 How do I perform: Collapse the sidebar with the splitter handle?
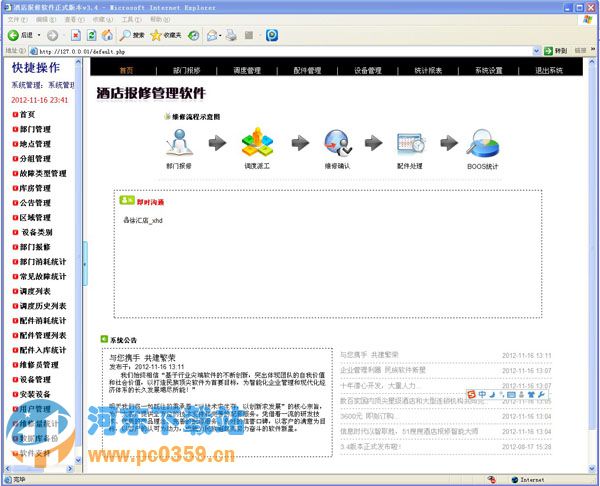pos(85,264)
